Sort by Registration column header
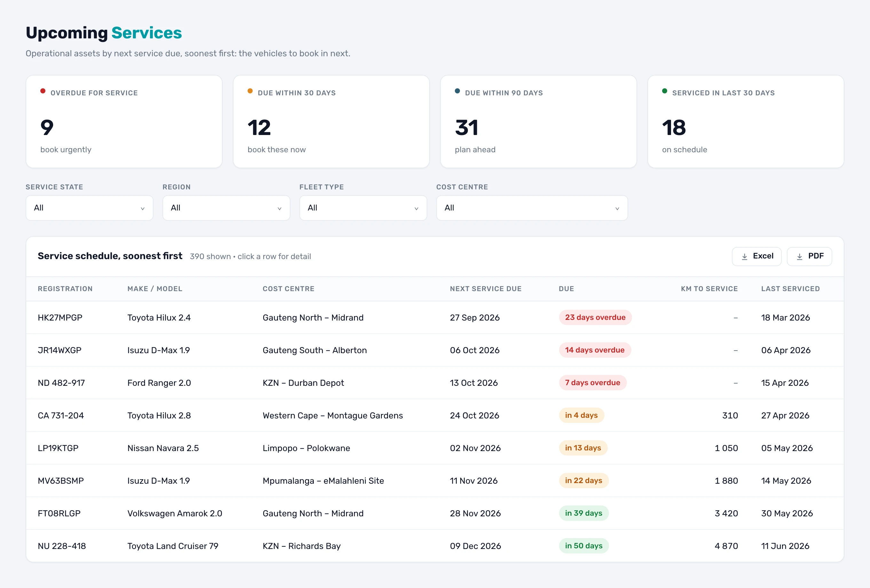The image size is (870, 588). click(x=65, y=289)
